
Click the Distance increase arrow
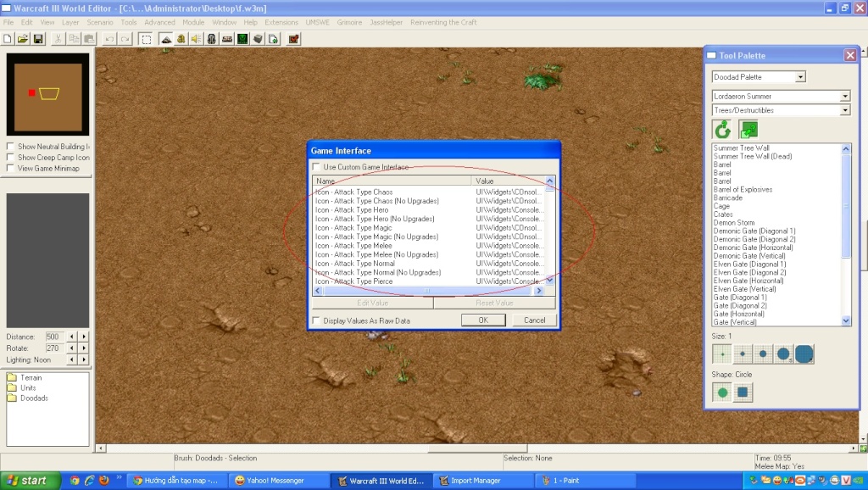point(84,337)
